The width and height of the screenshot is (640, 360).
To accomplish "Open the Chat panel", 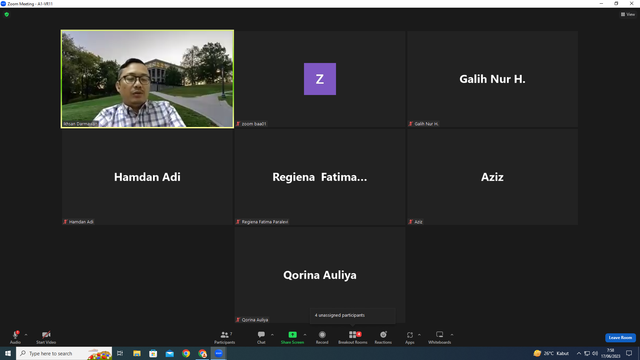I will pyautogui.click(x=261, y=337).
